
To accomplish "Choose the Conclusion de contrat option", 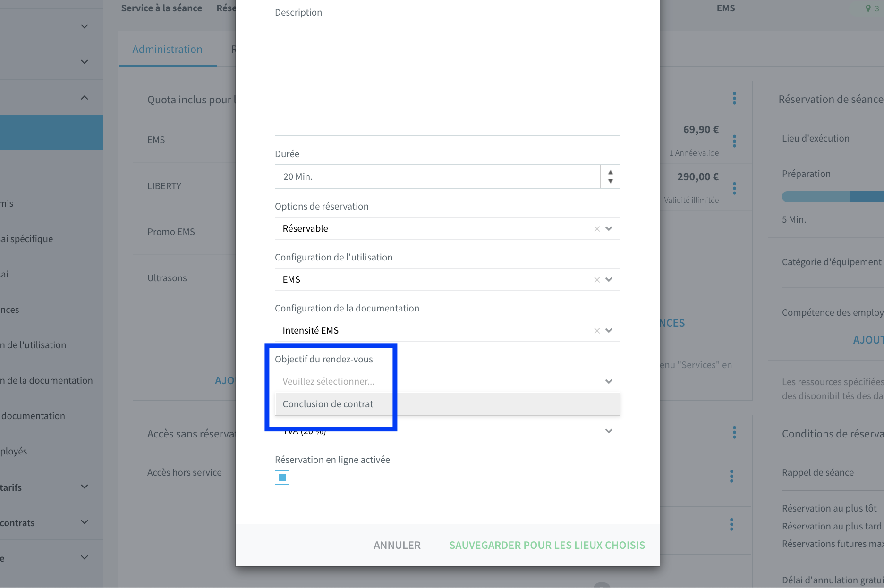I will pos(447,404).
